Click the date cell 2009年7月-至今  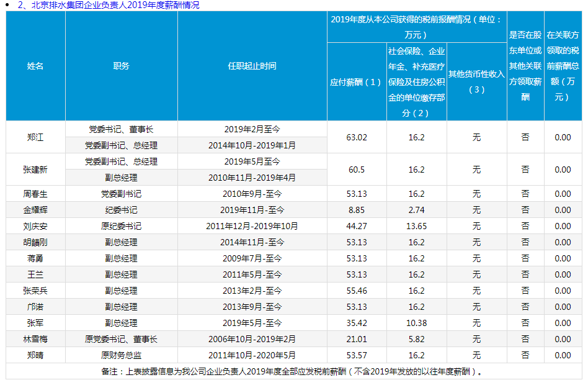tap(252, 259)
